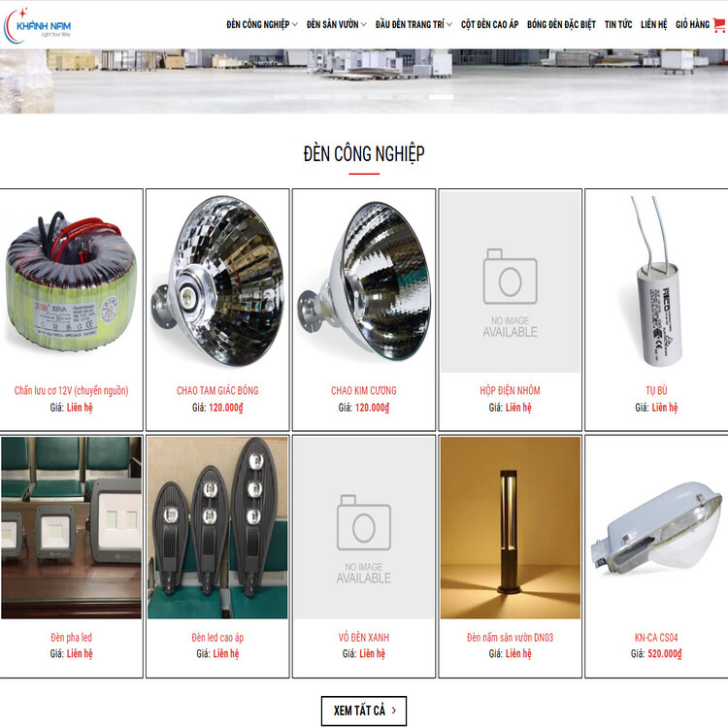Click the Khánh Nam logo

click(x=38, y=26)
